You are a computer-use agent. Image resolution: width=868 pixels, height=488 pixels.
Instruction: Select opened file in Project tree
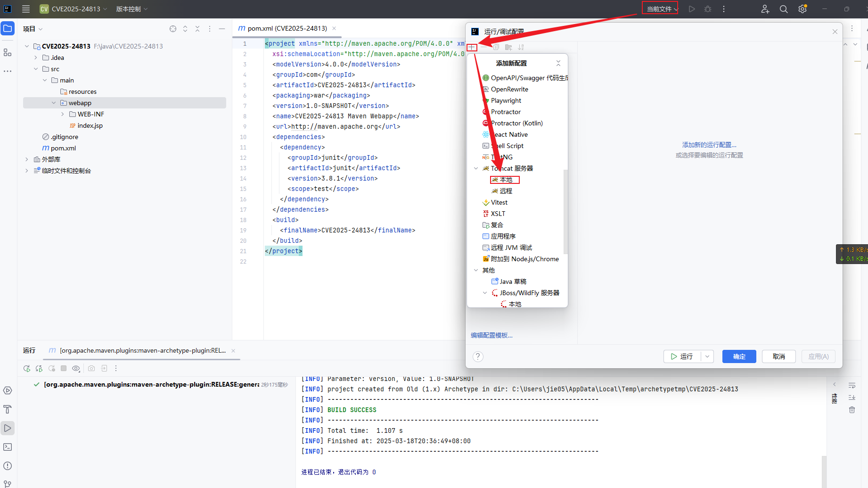click(173, 29)
